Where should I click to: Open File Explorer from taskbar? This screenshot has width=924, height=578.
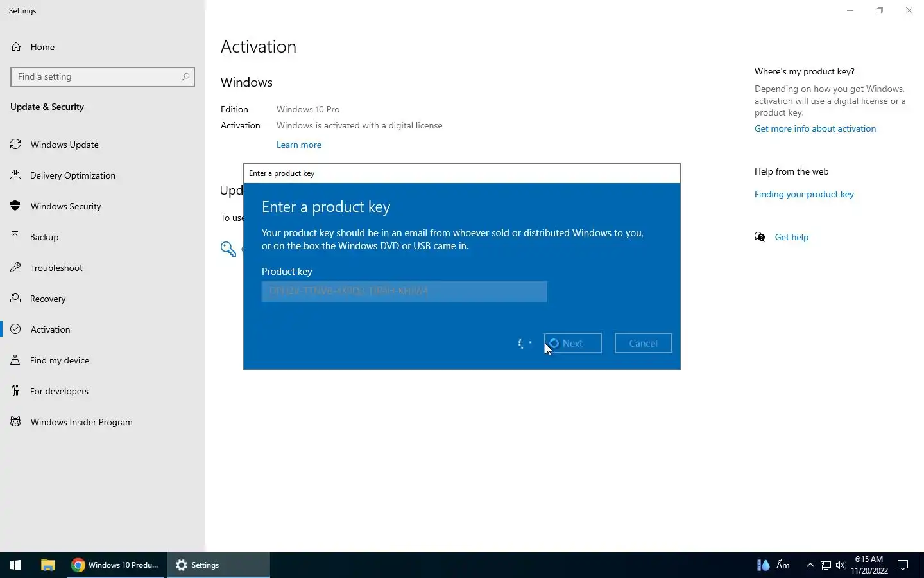point(47,565)
